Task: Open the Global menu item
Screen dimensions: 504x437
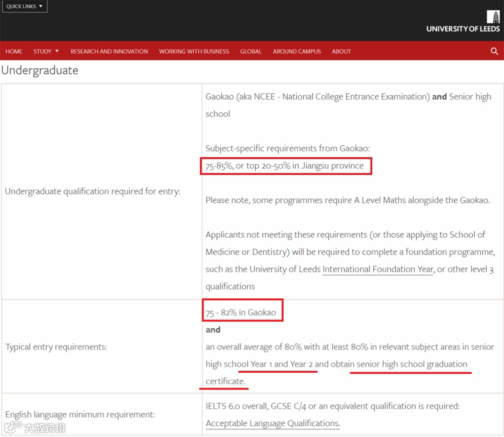Action: 251,51
